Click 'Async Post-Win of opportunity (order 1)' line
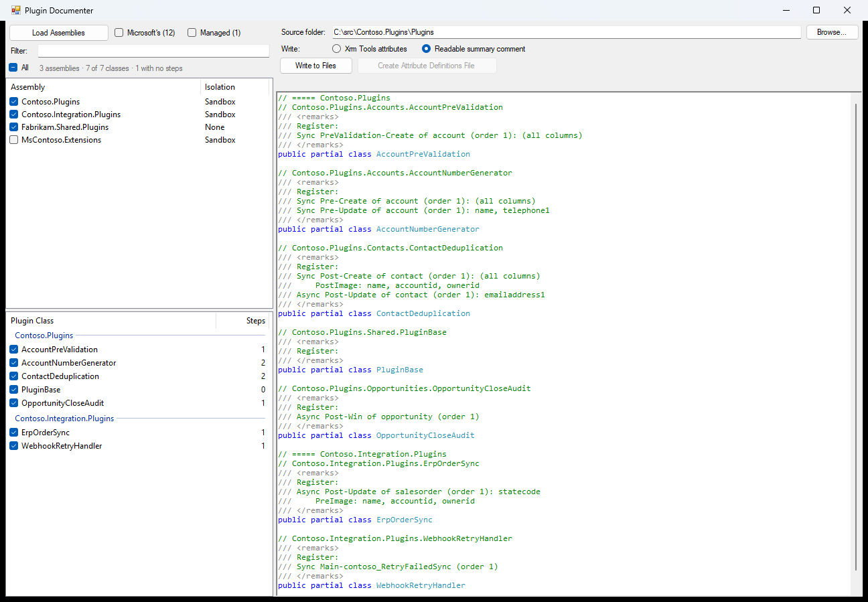Screen dimensions: 868x602 378,417
